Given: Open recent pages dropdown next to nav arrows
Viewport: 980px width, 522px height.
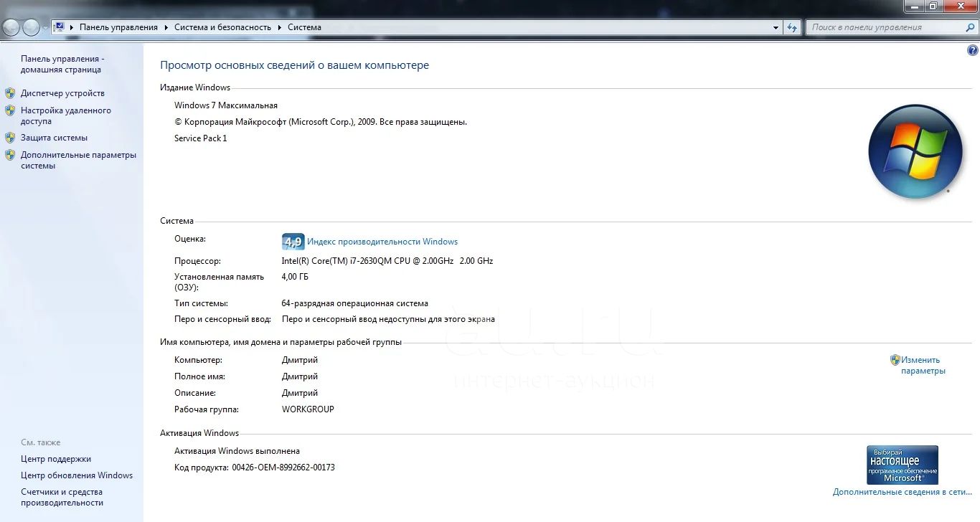Looking at the screenshot, I should click(x=45, y=28).
